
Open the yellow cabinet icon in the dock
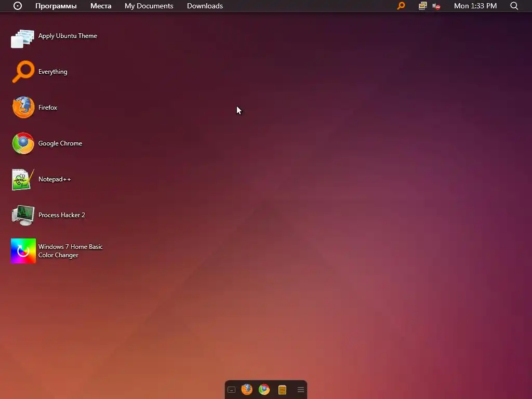click(282, 390)
